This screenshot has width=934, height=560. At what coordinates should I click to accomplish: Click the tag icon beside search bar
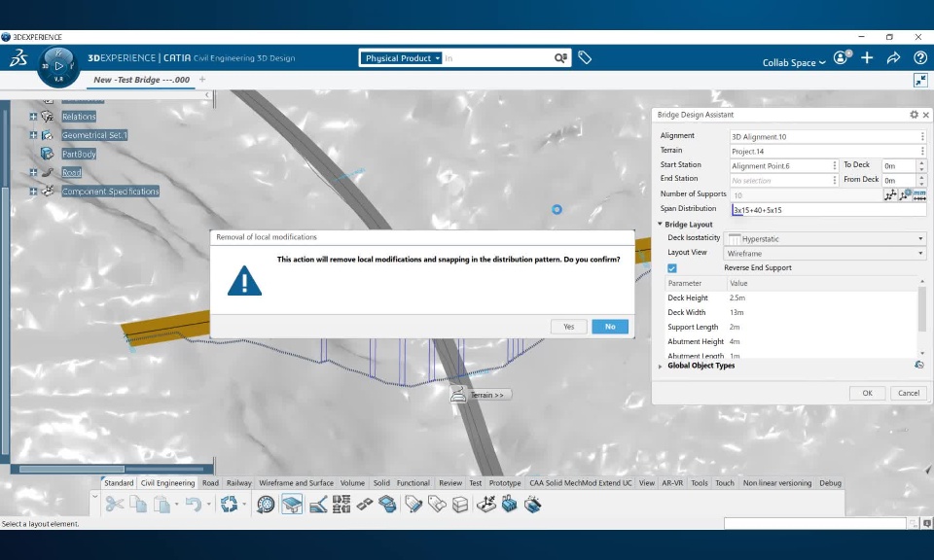[585, 57]
